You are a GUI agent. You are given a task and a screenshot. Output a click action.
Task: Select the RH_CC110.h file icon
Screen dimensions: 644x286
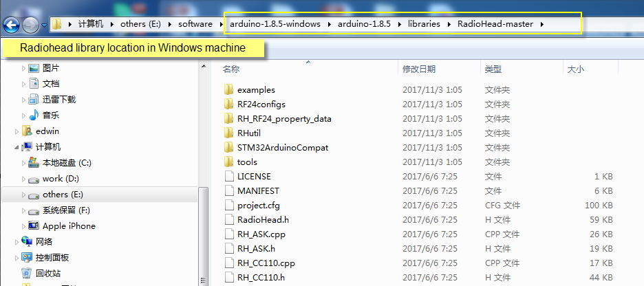229,277
